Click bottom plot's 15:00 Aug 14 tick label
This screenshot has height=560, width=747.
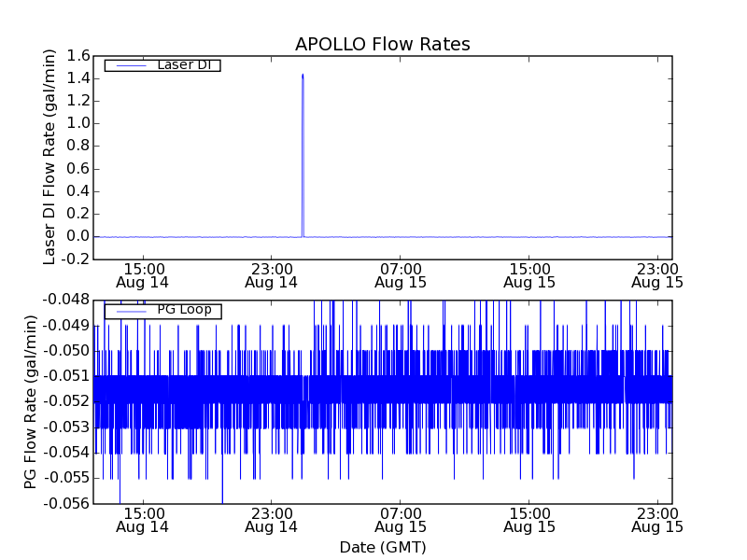pos(142,519)
